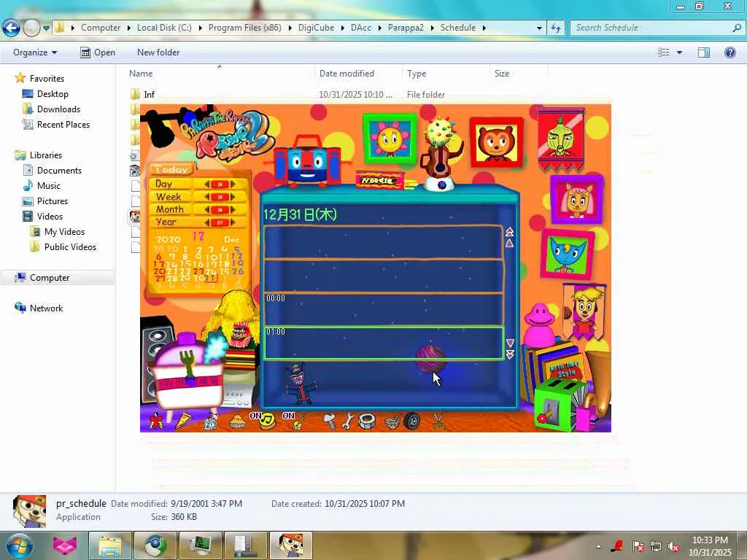Screen dimensions: 747x560
Task: Click the wrench icon in bottom bar
Action: [348, 421]
